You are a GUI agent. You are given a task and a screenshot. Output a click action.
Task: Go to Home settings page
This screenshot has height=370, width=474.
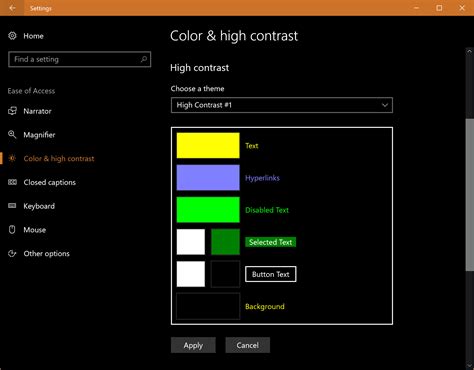point(33,36)
